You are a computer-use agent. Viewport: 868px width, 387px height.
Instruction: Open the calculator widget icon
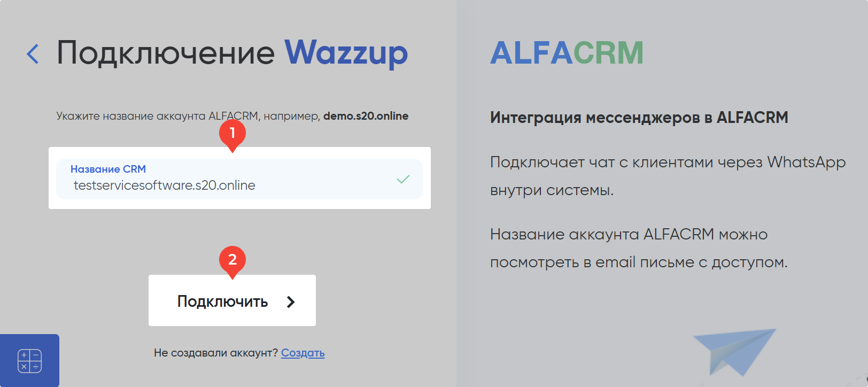tap(29, 361)
